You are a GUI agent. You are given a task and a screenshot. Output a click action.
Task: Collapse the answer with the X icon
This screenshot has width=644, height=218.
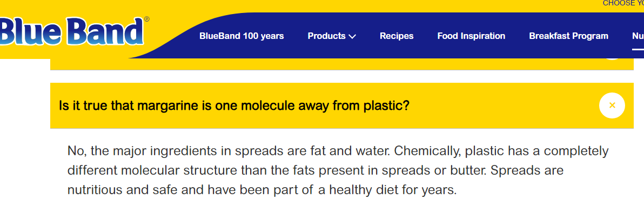coord(612,105)
